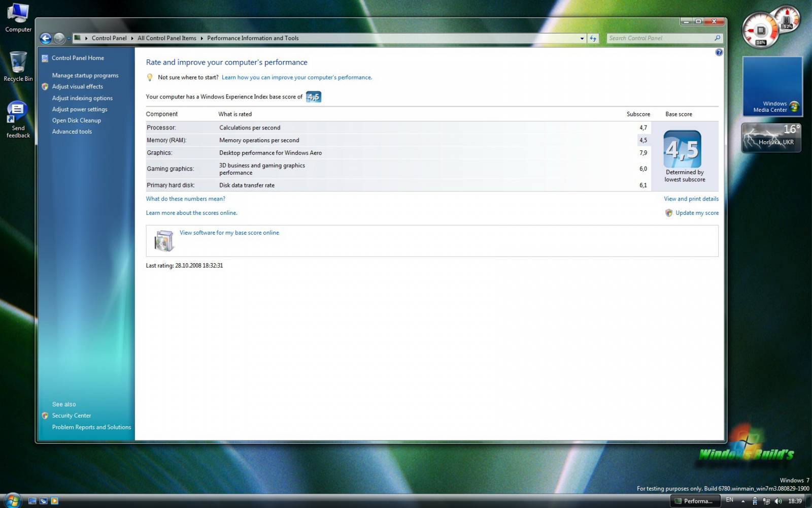Screen dimensions: 812x508
Task: Refresh the Control Panel page
Action: [593, 38]
